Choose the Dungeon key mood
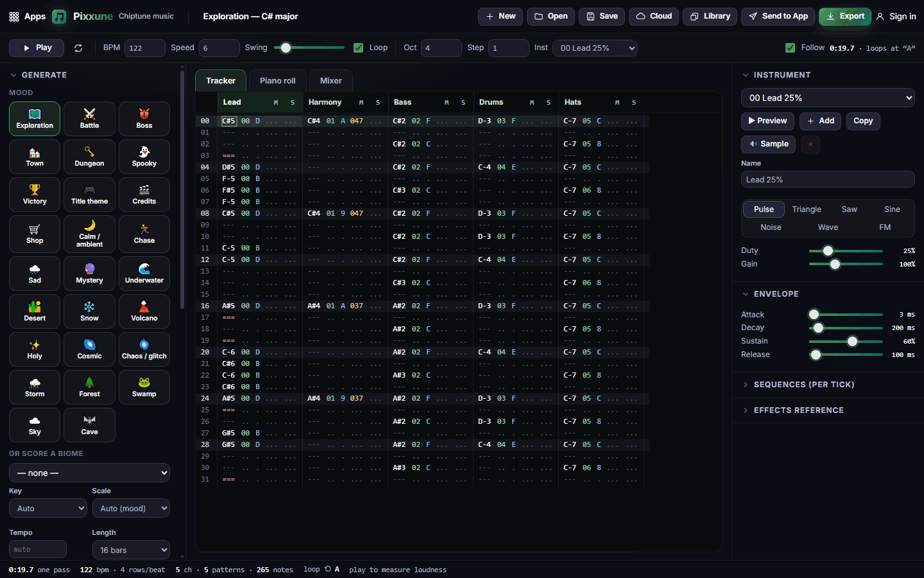Viewport: 924px width, 578px height. (x=89, y=157)
